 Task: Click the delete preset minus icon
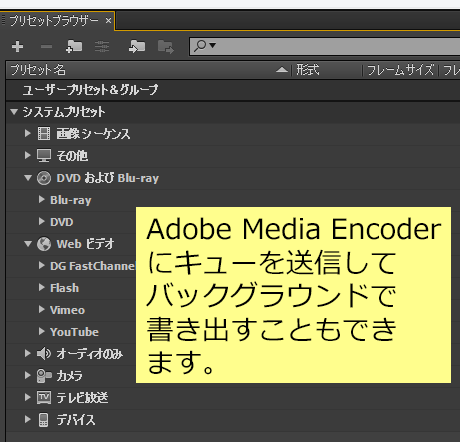[46, 47]
